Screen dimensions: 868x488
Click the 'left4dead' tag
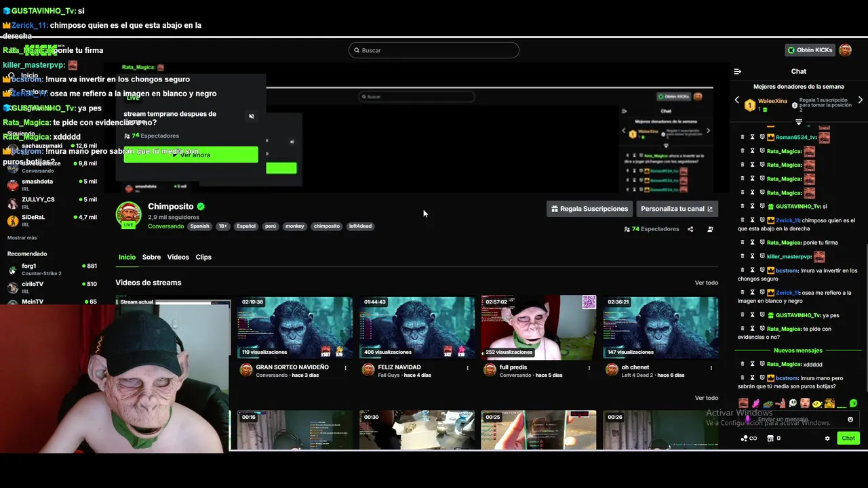coord(360,226)
